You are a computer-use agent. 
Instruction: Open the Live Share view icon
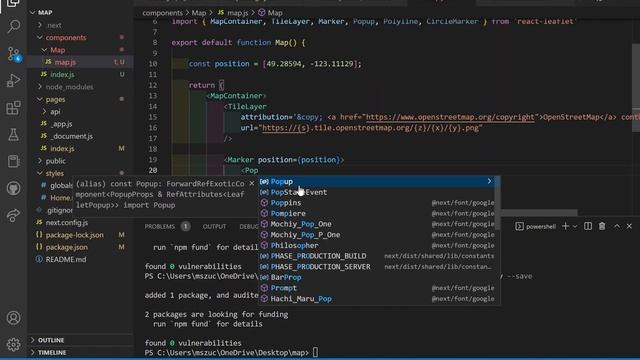[x=13, y=215]
